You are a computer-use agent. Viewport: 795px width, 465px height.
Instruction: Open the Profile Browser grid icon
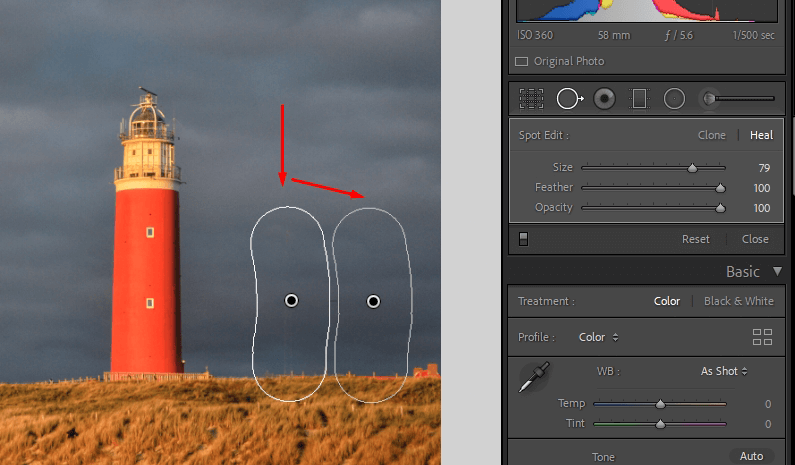[x=762, y=337]
